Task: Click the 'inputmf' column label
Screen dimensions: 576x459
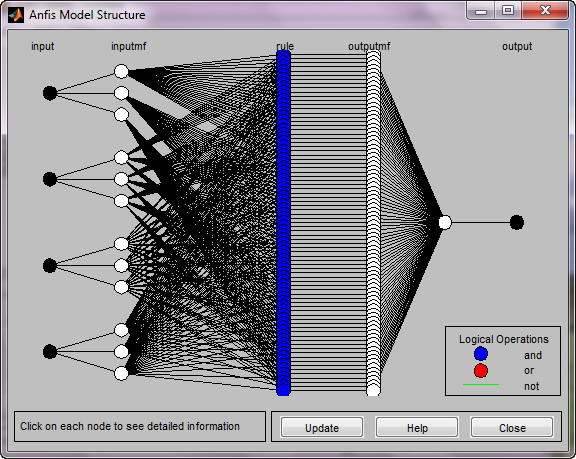Action: click(129, 47)
